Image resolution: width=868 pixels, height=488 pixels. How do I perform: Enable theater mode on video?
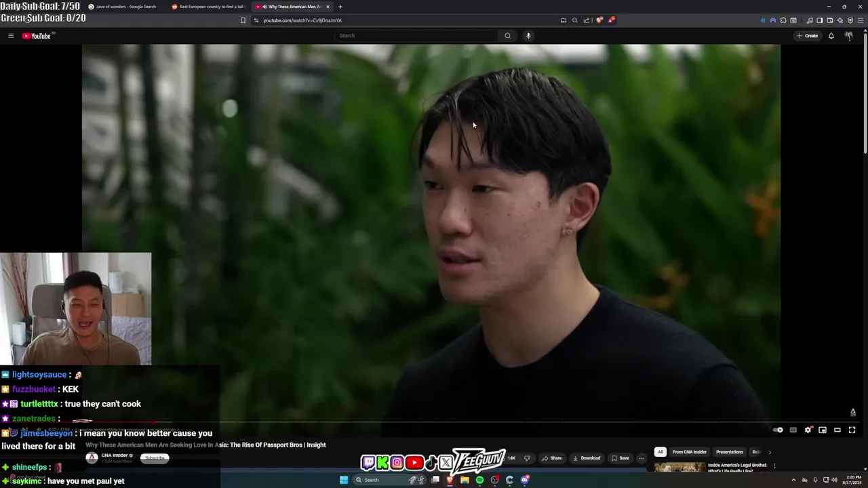837,430
